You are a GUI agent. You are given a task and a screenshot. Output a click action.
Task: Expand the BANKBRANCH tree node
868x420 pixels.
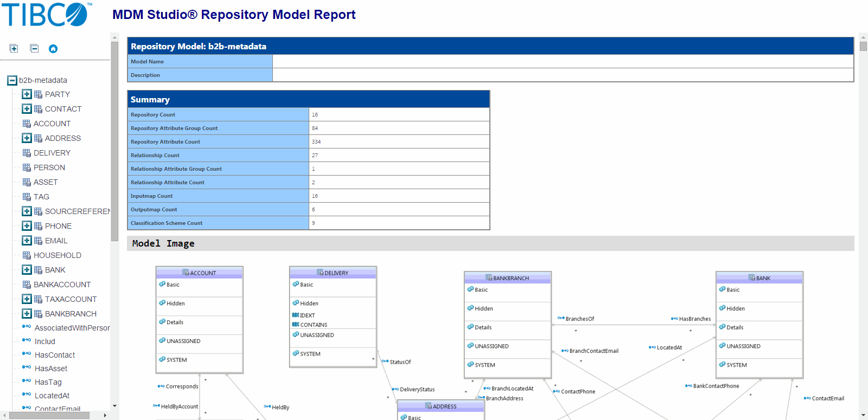(x=27, y=314)
